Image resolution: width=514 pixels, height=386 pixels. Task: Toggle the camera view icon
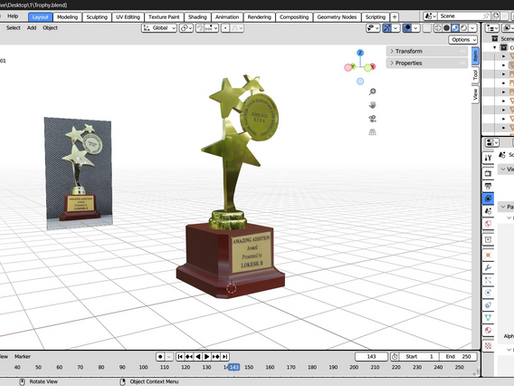tap(372, 119)
